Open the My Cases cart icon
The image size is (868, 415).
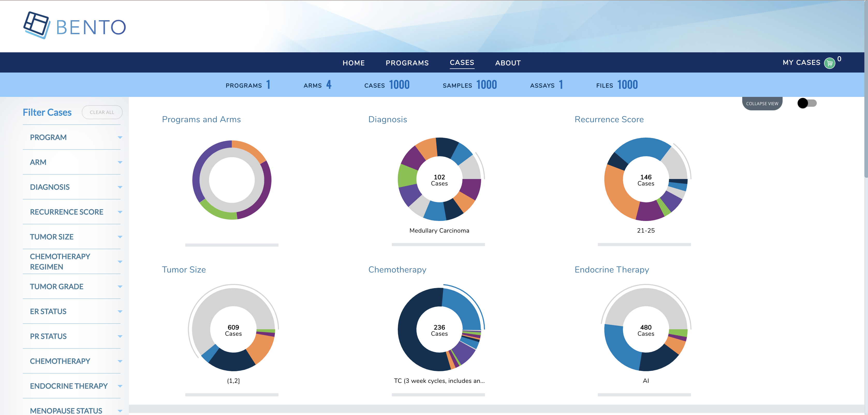(829, 63)
